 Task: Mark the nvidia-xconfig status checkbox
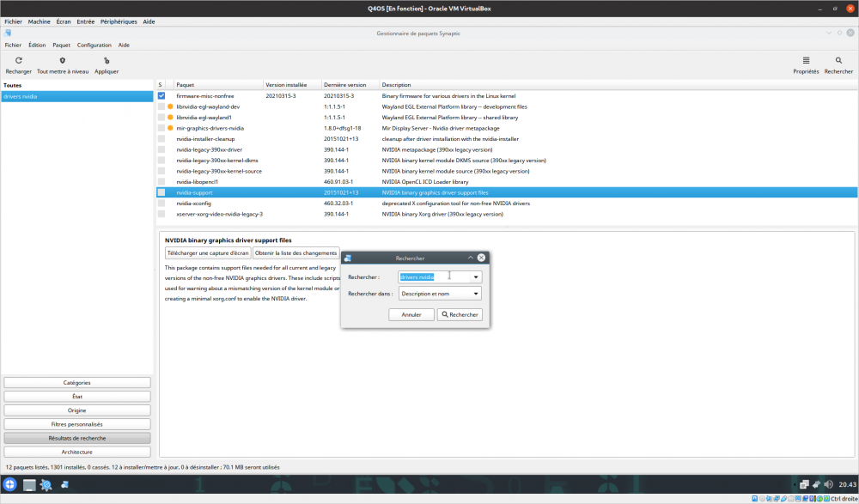click(x=161, y=203)
